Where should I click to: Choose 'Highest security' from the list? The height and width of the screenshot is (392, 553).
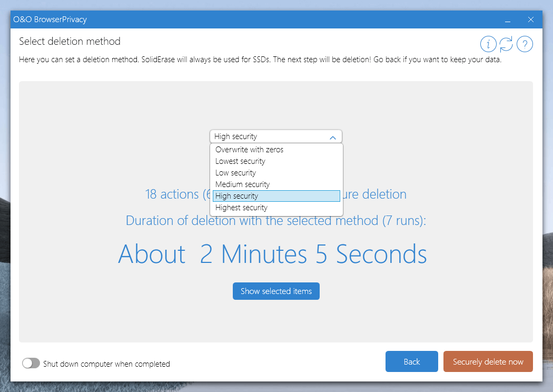tap(241, 207)
